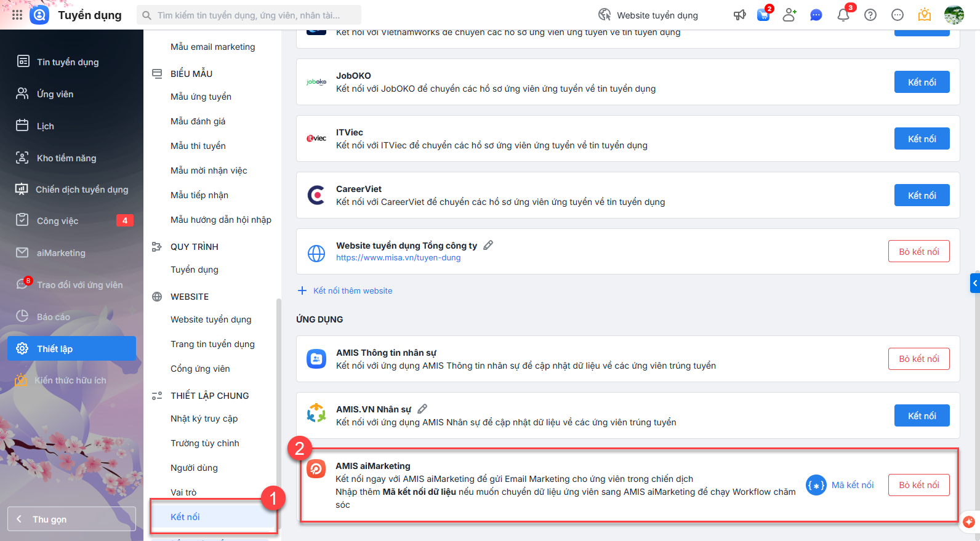
Task: Open Nhật ký truy cập setting
Action: tap(204, 419)
